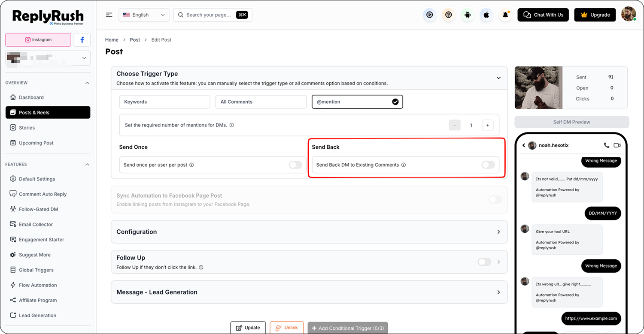Viewport: 644px width, 334px height.
Task: Click info icon beside Send Back DM
Action: point(404,165)
